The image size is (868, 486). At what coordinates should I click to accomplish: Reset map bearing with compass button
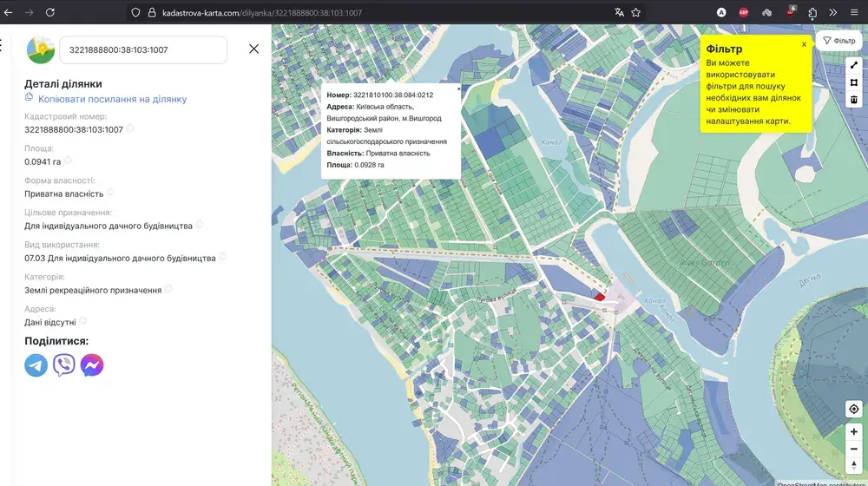point(854,465)
